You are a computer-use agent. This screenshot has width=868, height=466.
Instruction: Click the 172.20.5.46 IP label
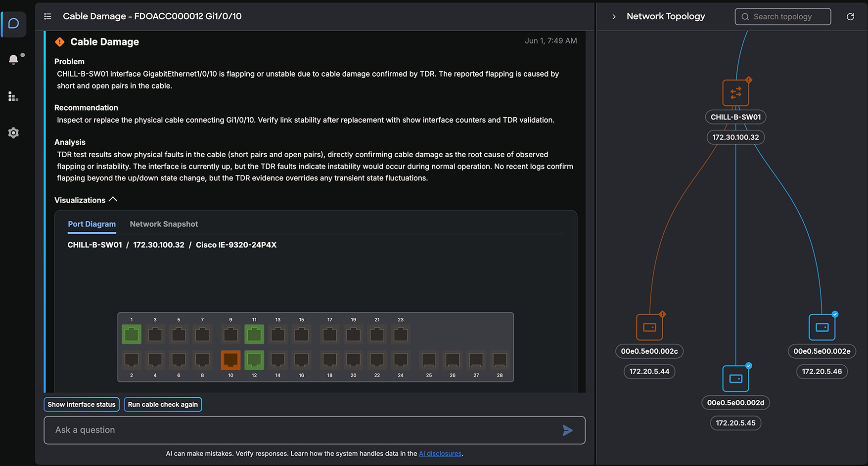[822, 372]
